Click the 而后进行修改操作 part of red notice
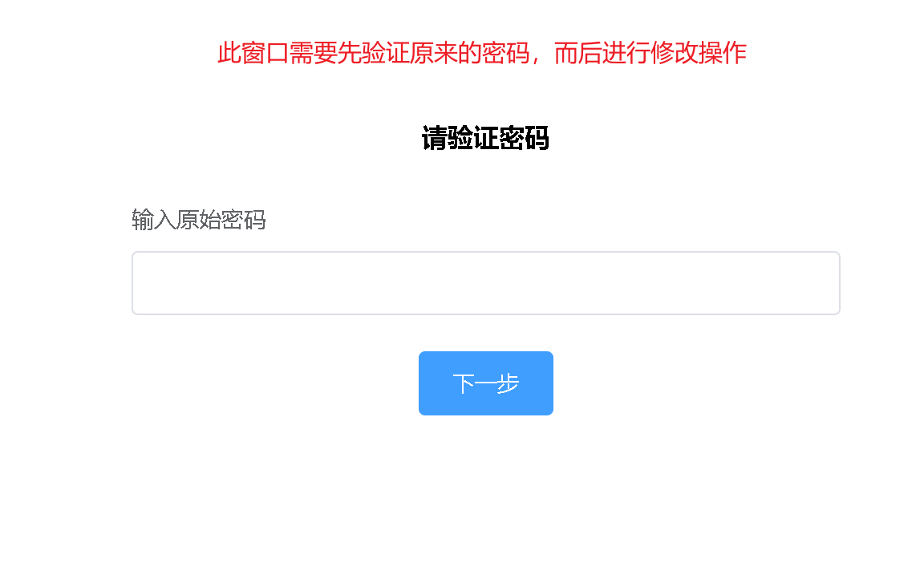 pos(650,53)
